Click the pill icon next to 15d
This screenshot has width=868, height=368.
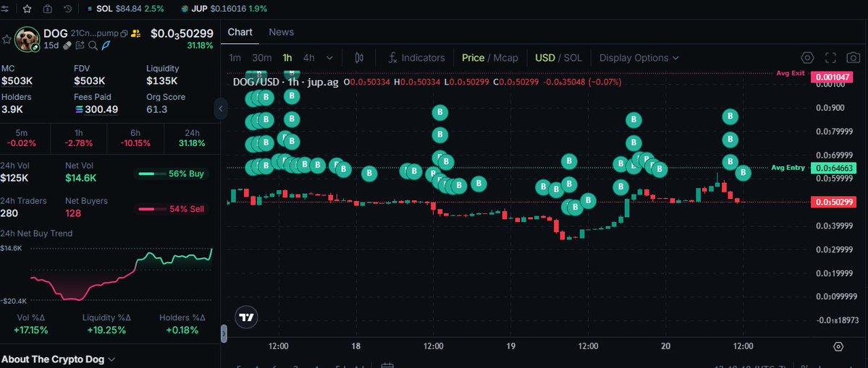point(67,46)
